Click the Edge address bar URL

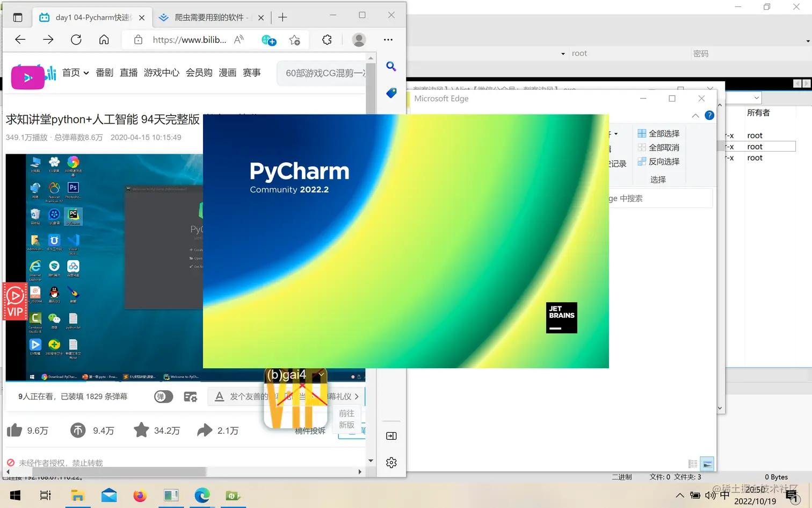190,39
